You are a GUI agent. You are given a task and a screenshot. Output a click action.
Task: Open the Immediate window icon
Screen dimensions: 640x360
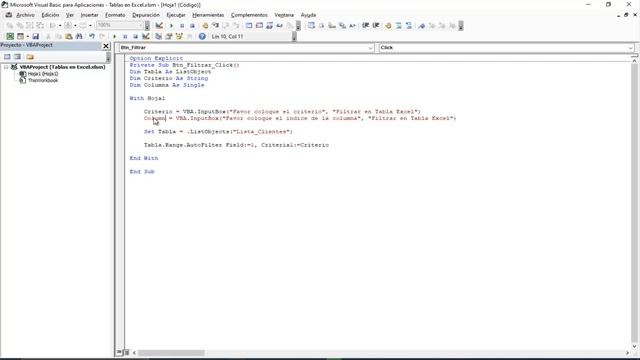tap(259, 25)
